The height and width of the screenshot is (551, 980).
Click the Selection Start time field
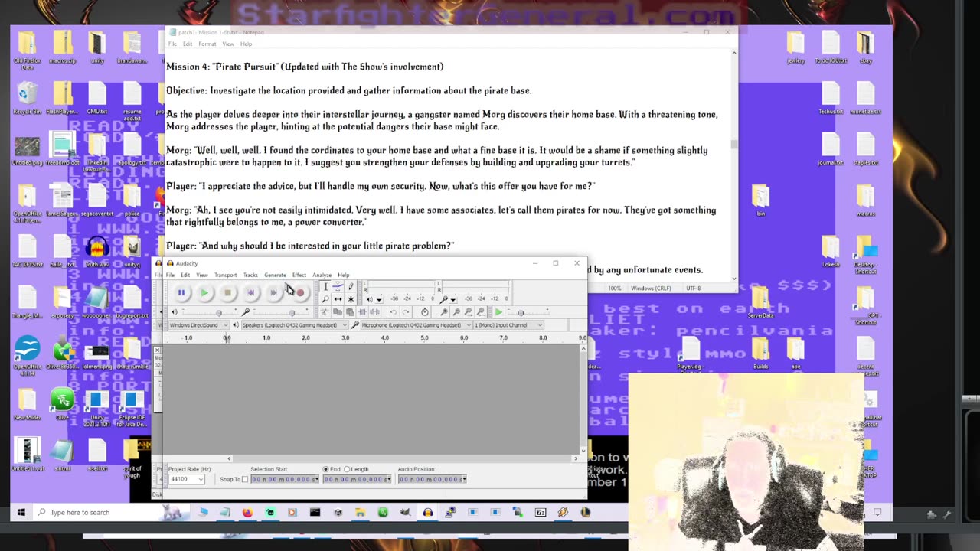pyautogui.click(x=285, y=479)
